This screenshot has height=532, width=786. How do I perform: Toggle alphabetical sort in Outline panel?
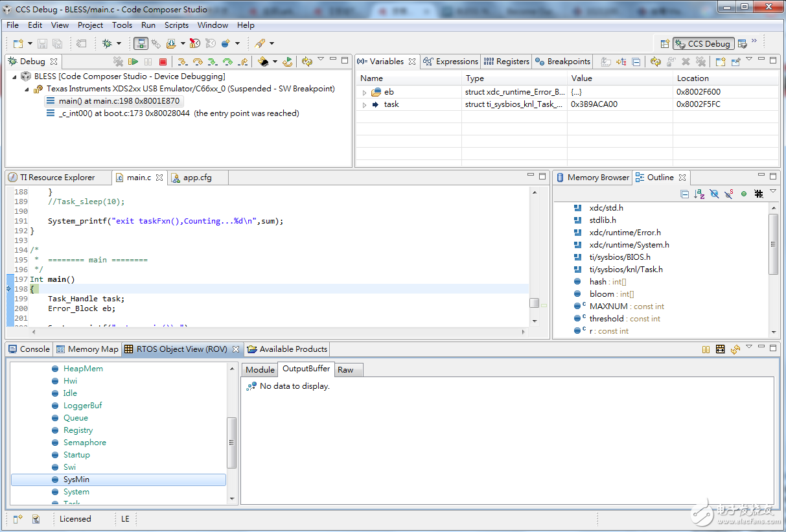tap(699, 194)
